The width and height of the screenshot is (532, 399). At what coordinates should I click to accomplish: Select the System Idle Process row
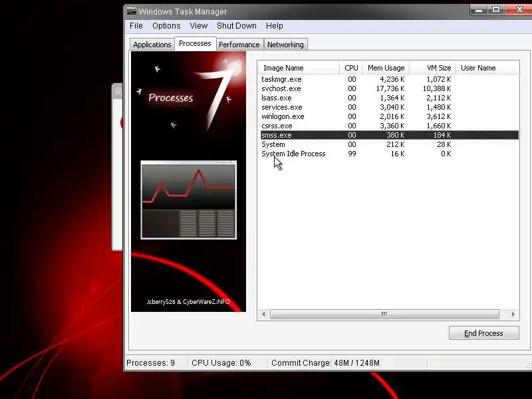pos(390,154)
